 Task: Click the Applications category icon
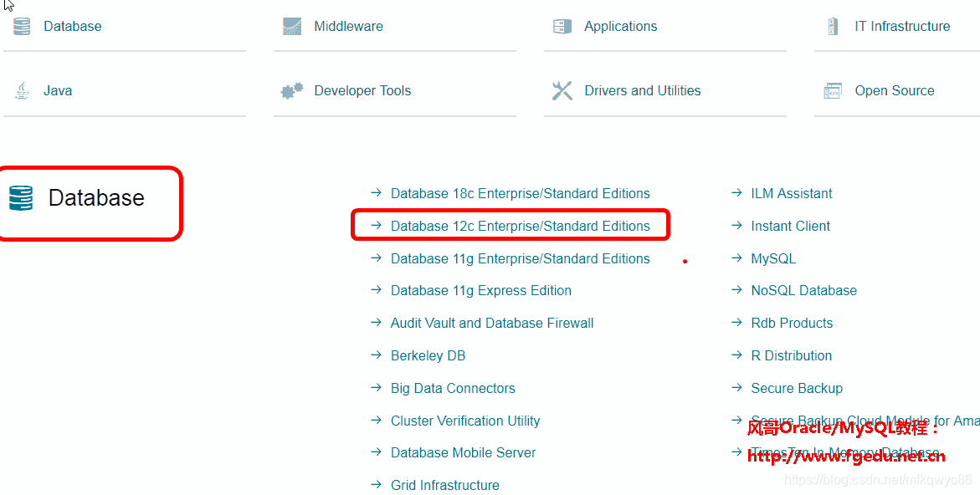click(562, 26)
